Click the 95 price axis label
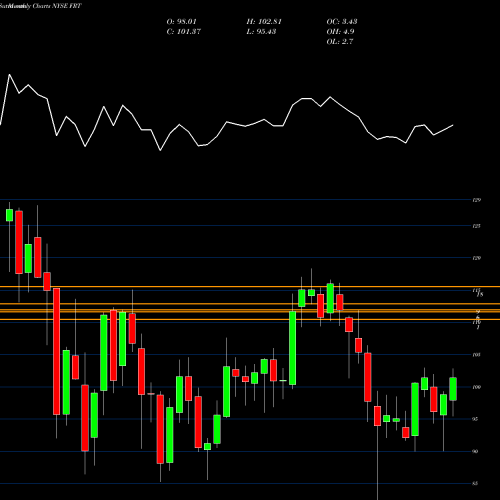Image resolution: width=500 pixels, height=500 pixels. (475, 419)
